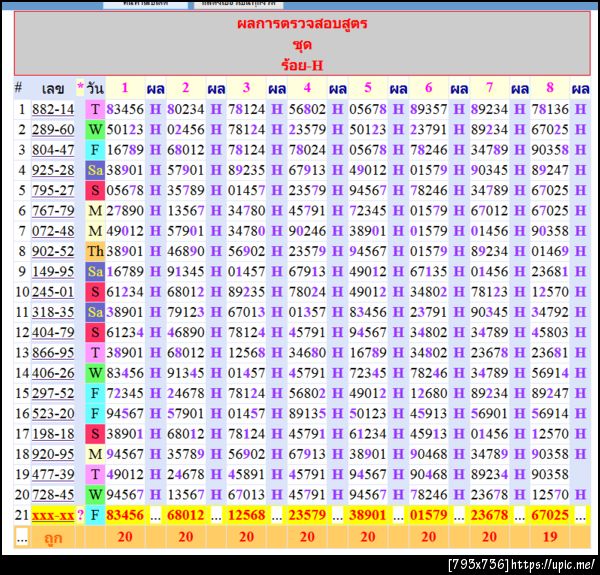The image size is (600, 575).
Task: Open the 902-52 number link
Action: click(53, 251)
